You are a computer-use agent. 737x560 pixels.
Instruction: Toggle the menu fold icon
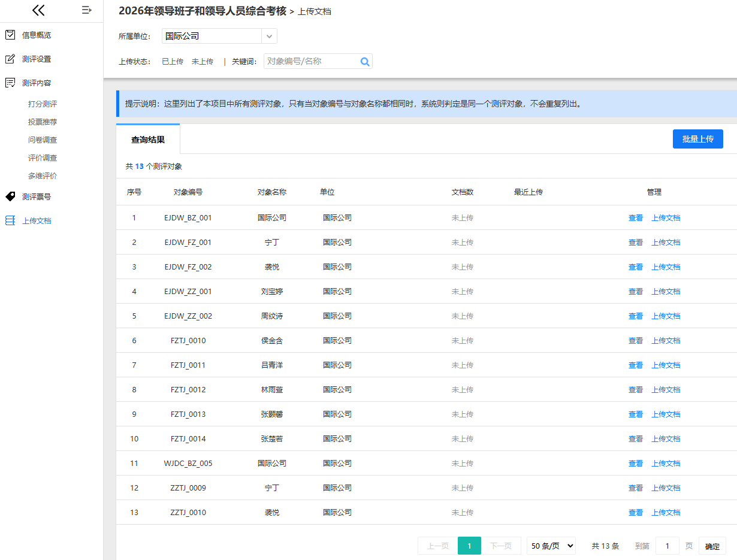[x=87, y=10]
